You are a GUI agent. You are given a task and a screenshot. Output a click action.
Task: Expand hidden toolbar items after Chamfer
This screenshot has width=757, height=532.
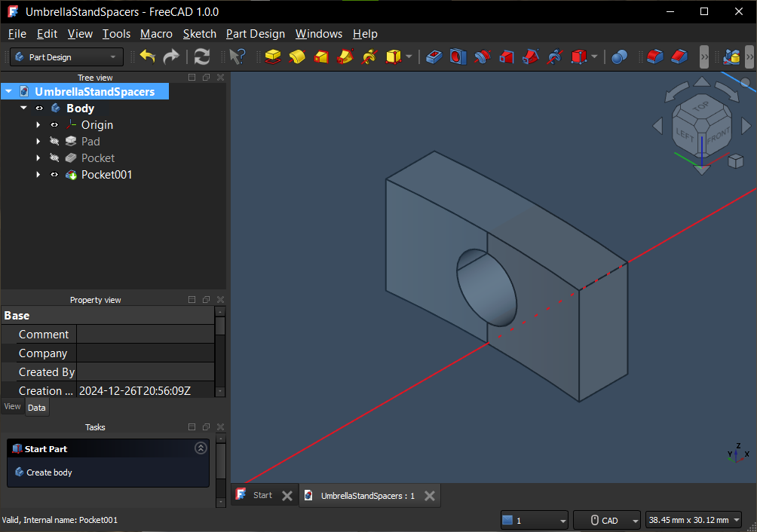click(704, 57)
